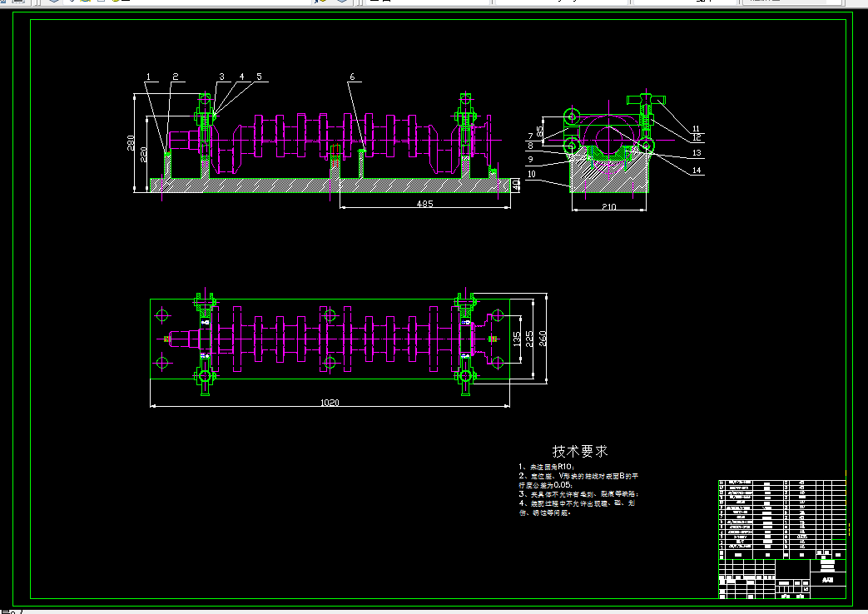Select part callout number 13
The image size is (868, 614).
coord(697,153)
